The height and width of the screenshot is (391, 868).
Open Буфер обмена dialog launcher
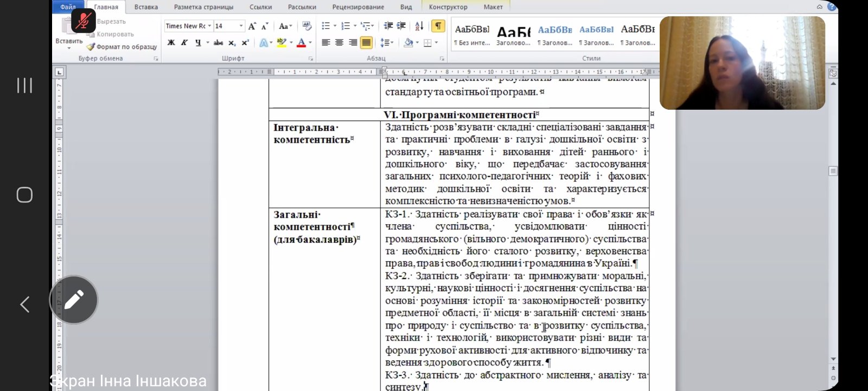coord(156,58)
